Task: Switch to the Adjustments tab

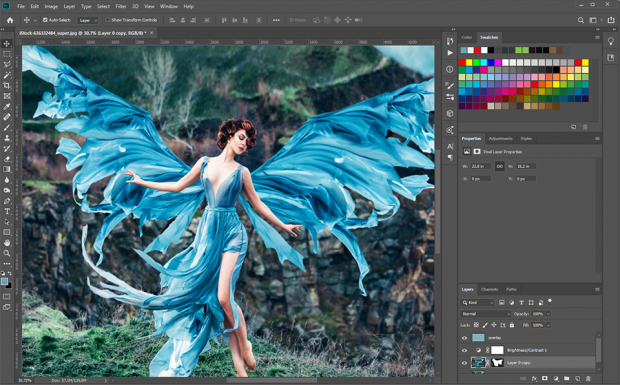Action: (x=501, y=139)
